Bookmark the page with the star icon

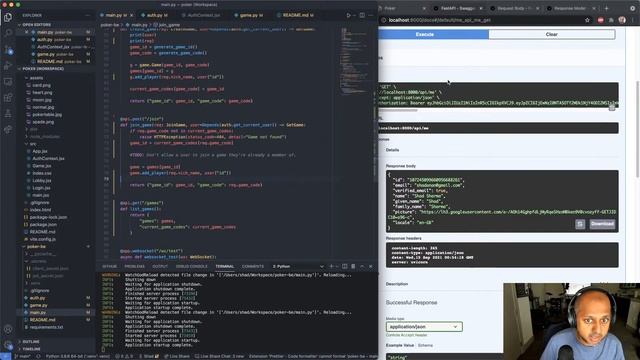[587, 20]
